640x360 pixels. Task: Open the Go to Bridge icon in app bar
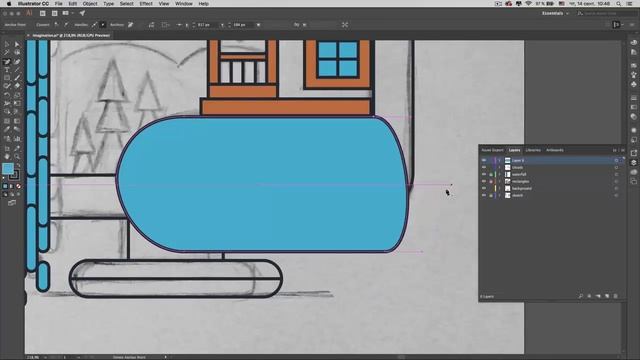(x=42, y=13)
